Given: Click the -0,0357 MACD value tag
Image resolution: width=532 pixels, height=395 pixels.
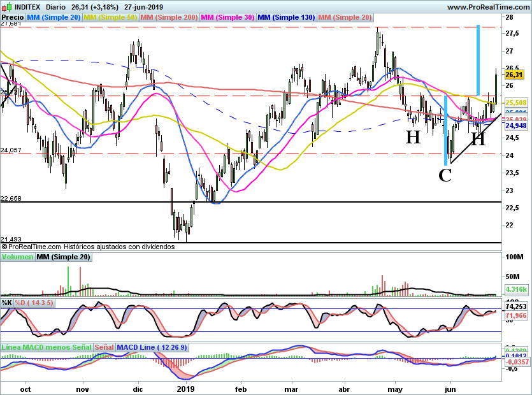Looking at the screenshot, I should tap(517, 362).
